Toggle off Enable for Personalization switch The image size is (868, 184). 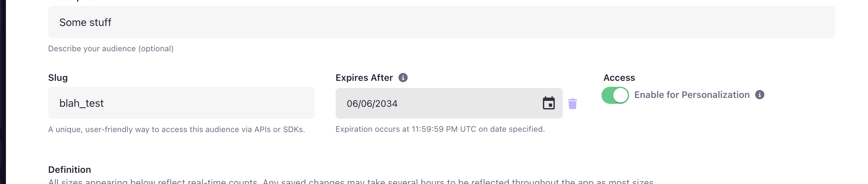pyautogui.click(x=615, y=95)
